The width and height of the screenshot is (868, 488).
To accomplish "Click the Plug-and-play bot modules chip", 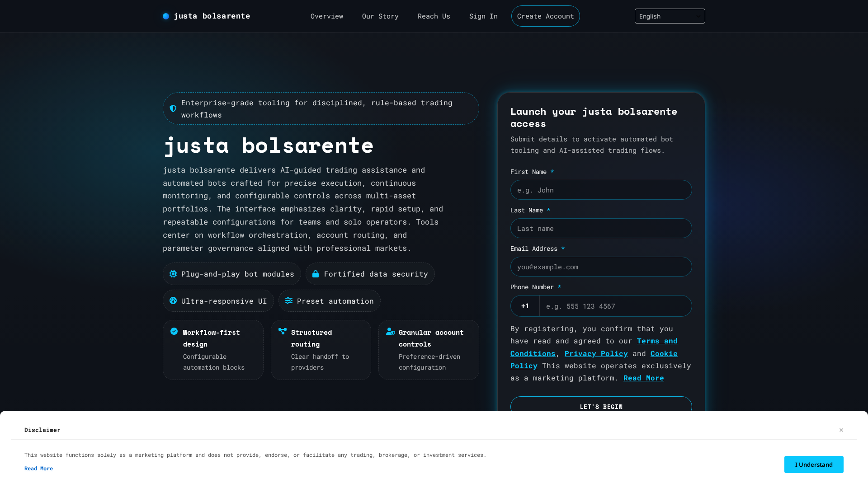I will [x=232, y=274].
